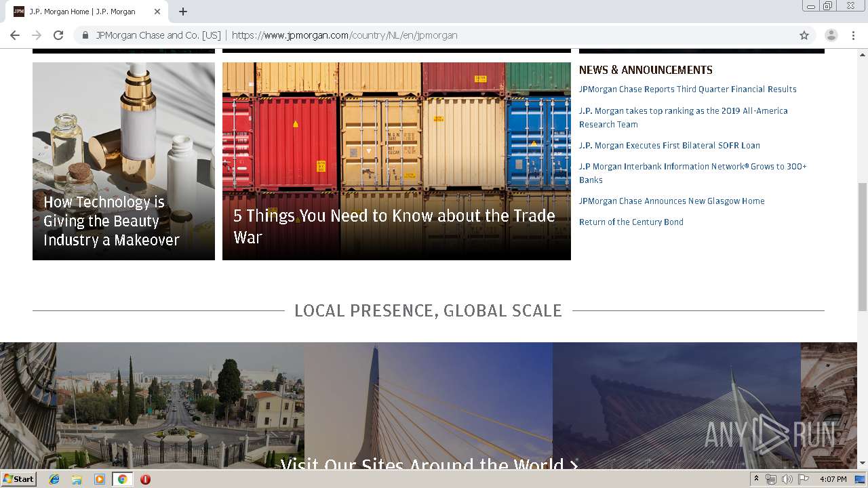Click the LOCAL PRESENCE, GLOBAL SCALE heading
The height and width of the screenshot is (488, 868).
429,310
